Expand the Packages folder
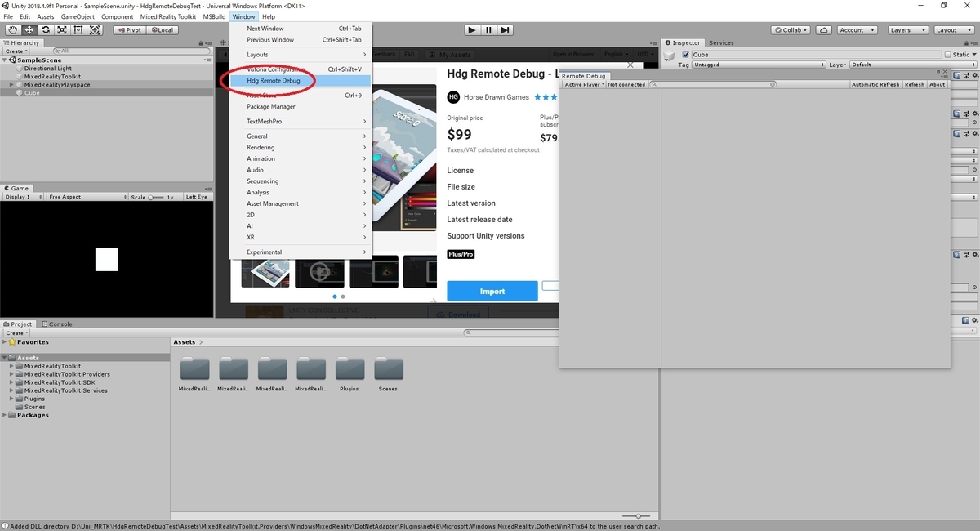Screen dimensions: 980x531 pyautogui.click(x=6, y=415)
